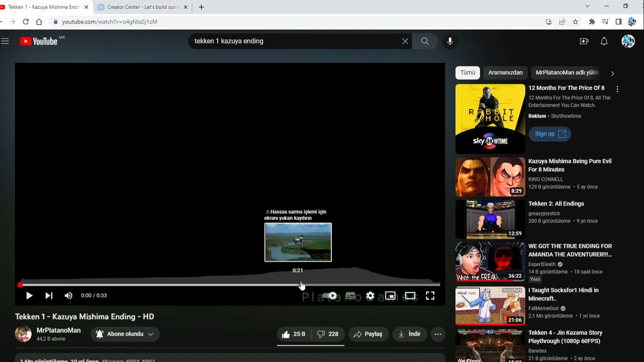
Task: Click the Paylaş share button
Action: tap(369, 334)
